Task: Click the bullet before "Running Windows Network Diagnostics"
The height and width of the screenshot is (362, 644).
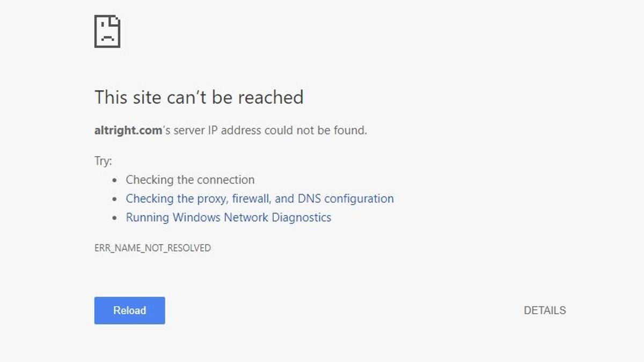Action: pyautogui.click(x=114, y=218)
